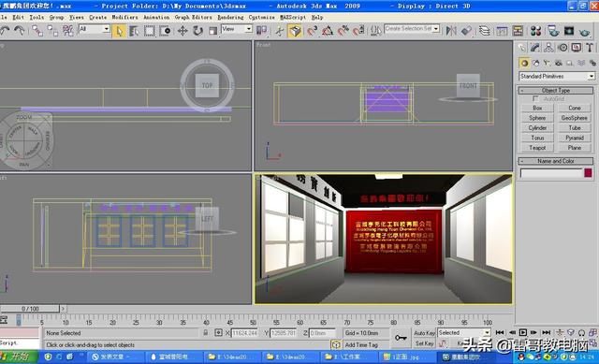Collapse the Object Type rollout
Screen dimensions: 599x364
(555, 91)
